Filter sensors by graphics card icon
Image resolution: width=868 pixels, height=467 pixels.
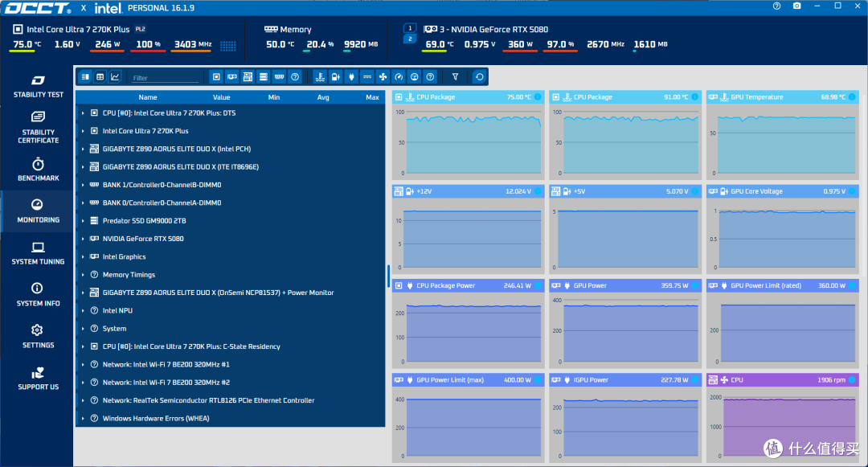coord(232,77)
